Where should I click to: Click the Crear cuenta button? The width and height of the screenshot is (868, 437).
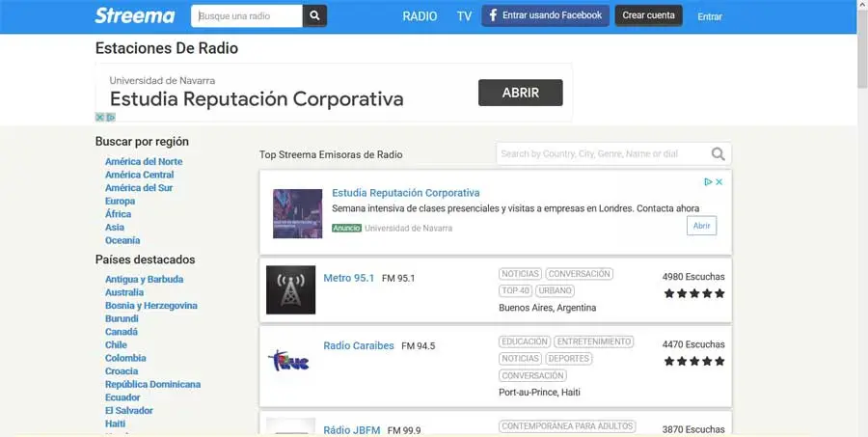pyautogui.click(x=648, y=15)
